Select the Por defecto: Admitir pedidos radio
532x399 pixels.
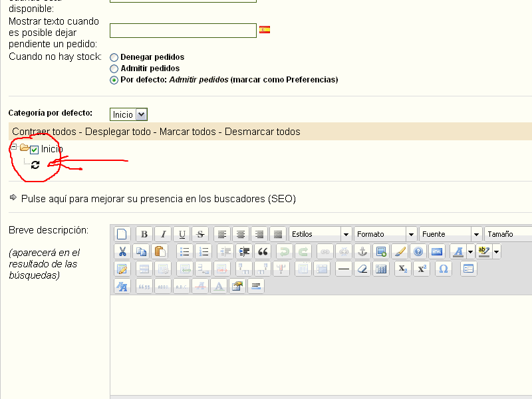[114, 80]
